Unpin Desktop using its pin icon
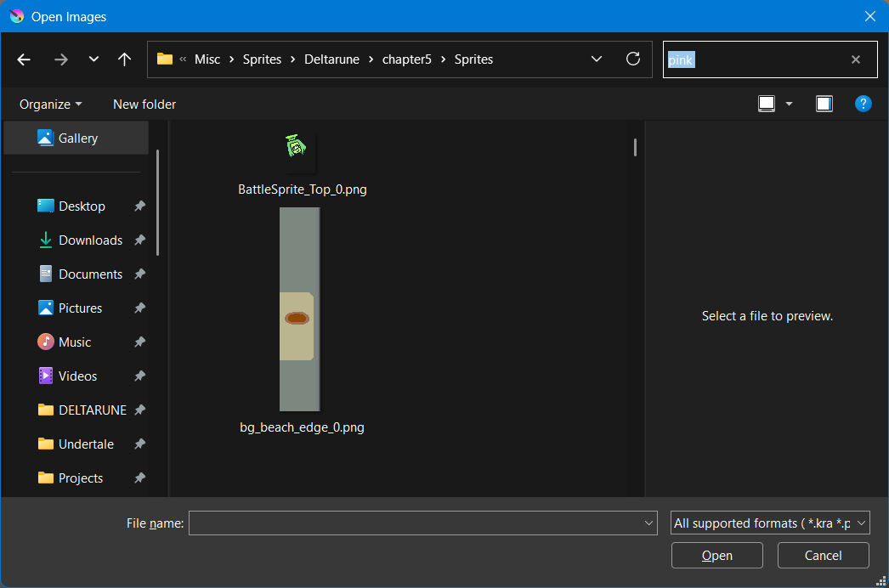 click(139, 206)
